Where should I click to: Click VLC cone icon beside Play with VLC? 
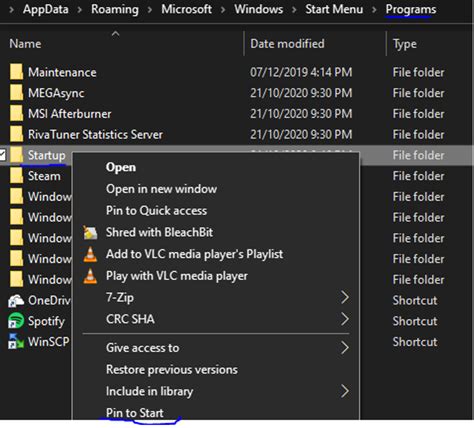coord(90,276)
